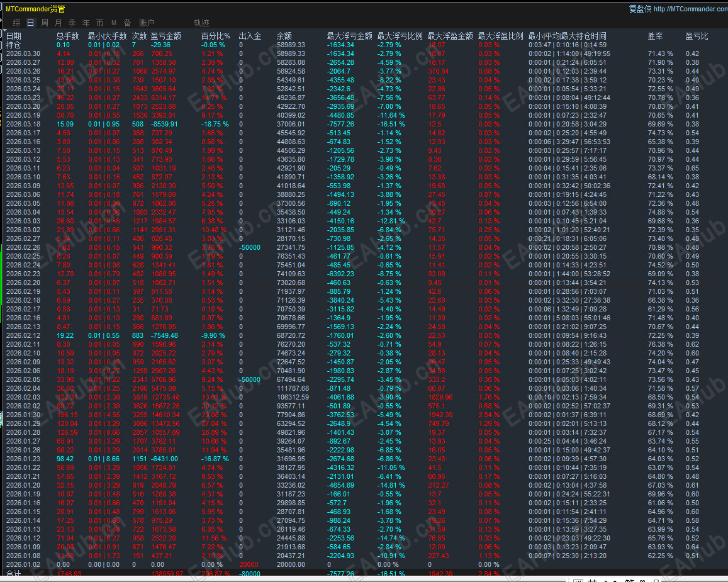Click -50000 withdrawal in the 2026.02.26 row

pyautogui.click(x=250, y=248)
